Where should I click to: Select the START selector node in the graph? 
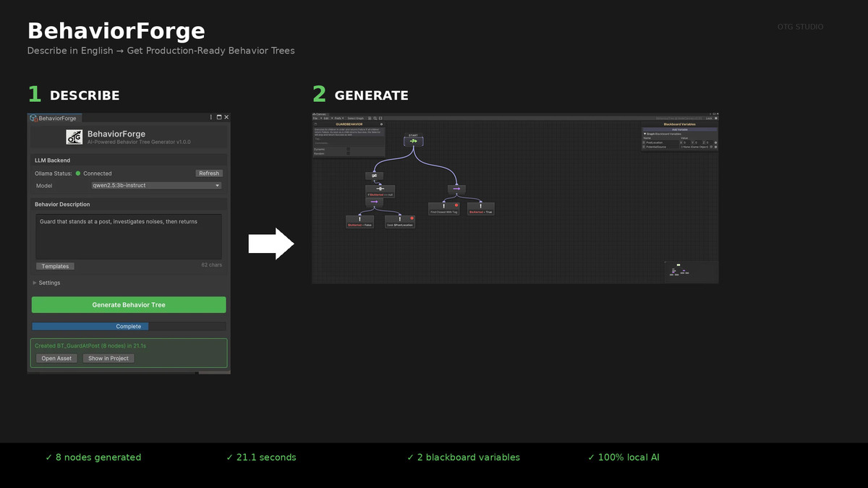(414, 141)
